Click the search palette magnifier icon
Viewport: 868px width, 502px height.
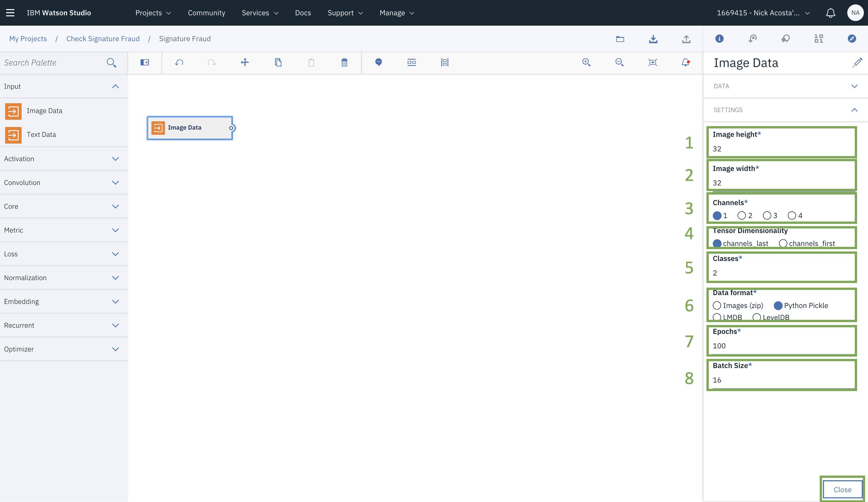(111, 63)
